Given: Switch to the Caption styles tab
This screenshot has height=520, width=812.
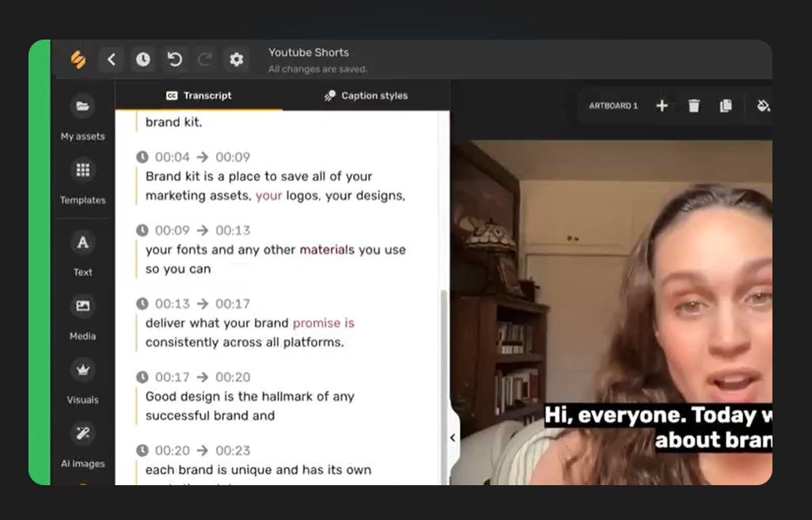Looking at the screenshot, I should click(366, 95).
